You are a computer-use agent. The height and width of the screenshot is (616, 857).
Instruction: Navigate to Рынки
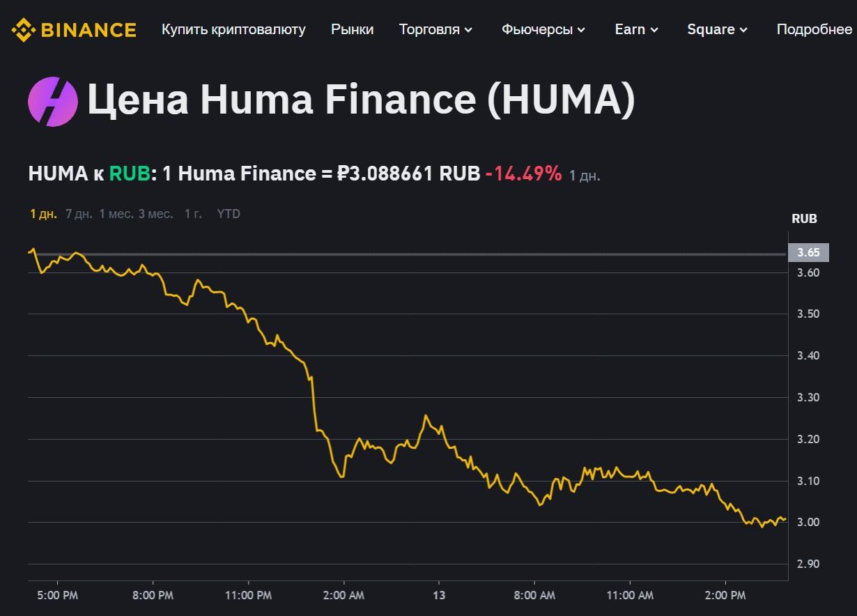[x=353, y=29]
